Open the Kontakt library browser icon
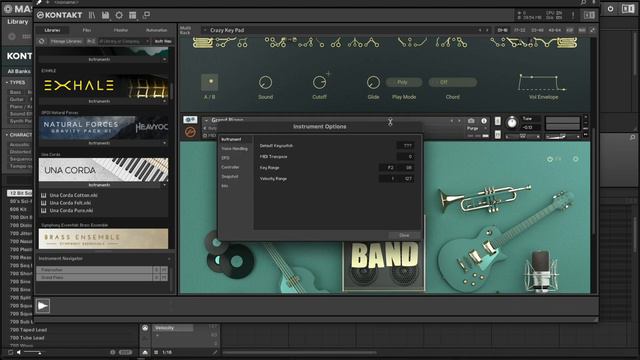This screenshot has height=360, width=640. pyautogui.click(x=92, y=15)
